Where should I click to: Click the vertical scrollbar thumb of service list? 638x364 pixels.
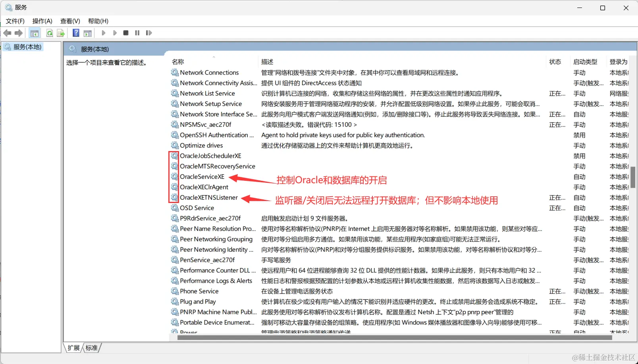click(x=633, y=177)
